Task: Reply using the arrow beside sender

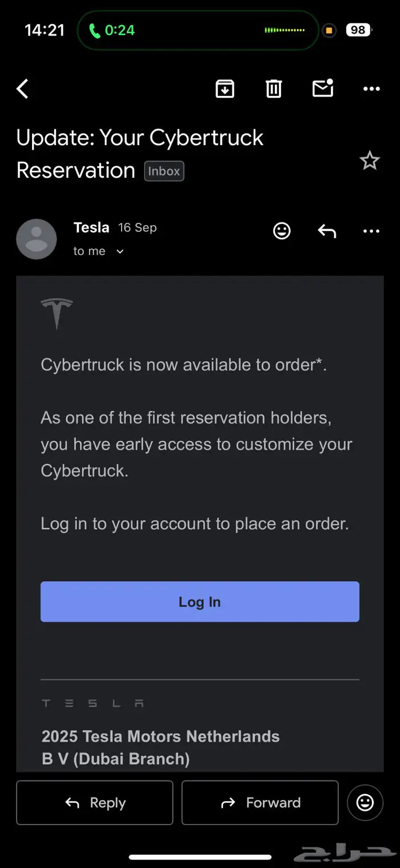Action: (x=327, y=231)
